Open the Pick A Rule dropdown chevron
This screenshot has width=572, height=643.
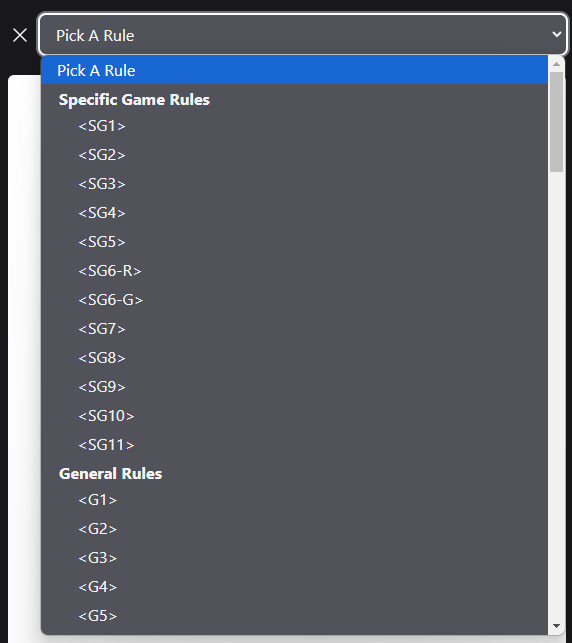pos(556,34)
